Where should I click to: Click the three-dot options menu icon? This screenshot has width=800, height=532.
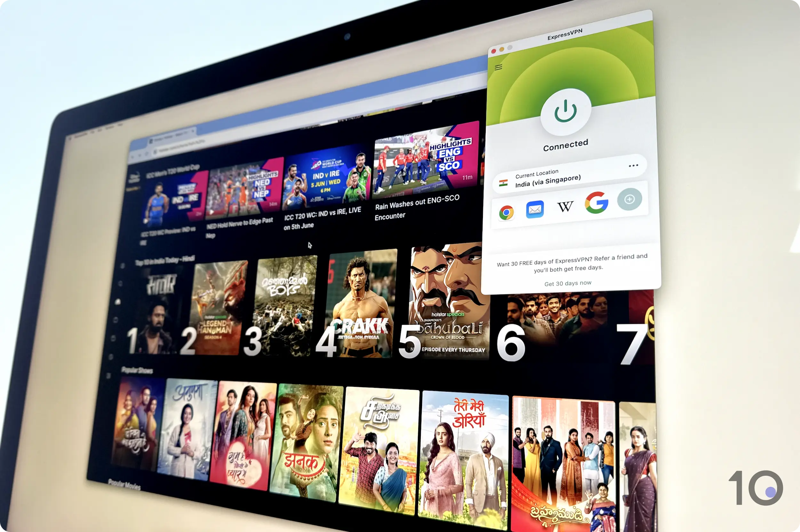(632, 166)
